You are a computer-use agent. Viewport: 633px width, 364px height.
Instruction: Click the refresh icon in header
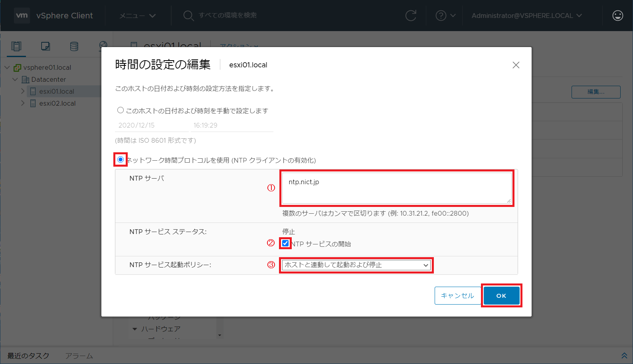click(411, 16)
